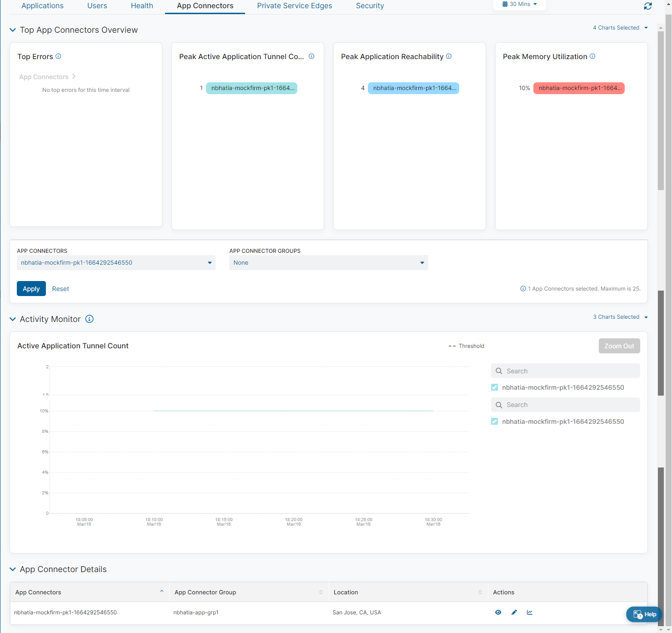Collapse the Top App Connectors Overview section
The height and width of the screenshot is (633, 672).
pos(13,30)
